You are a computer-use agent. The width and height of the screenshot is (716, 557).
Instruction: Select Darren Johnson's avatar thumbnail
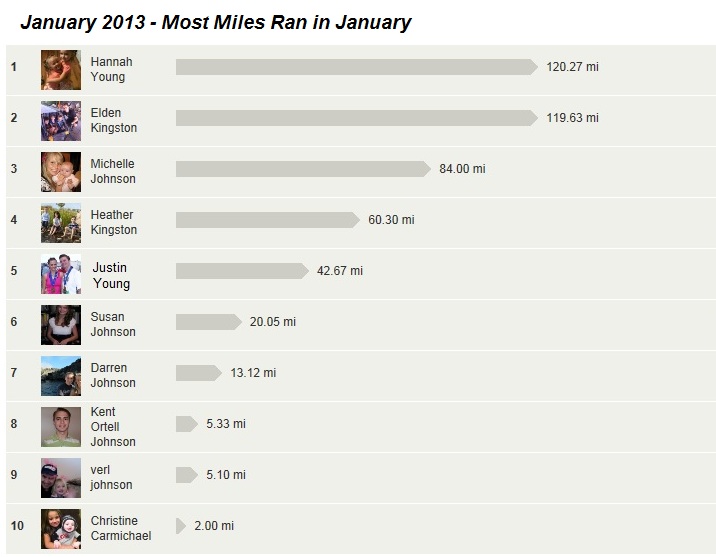click(61, 376)
